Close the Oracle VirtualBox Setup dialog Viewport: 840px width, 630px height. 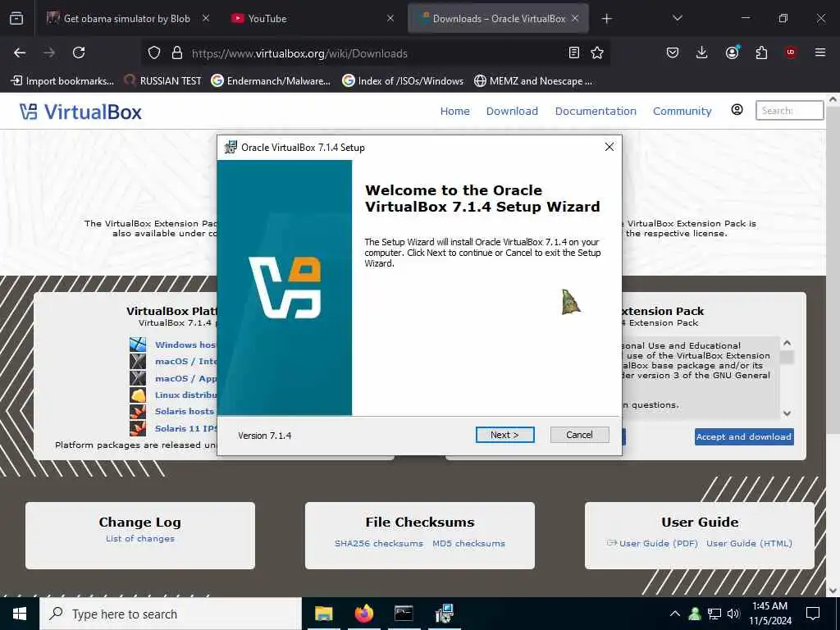click(609, 147)
